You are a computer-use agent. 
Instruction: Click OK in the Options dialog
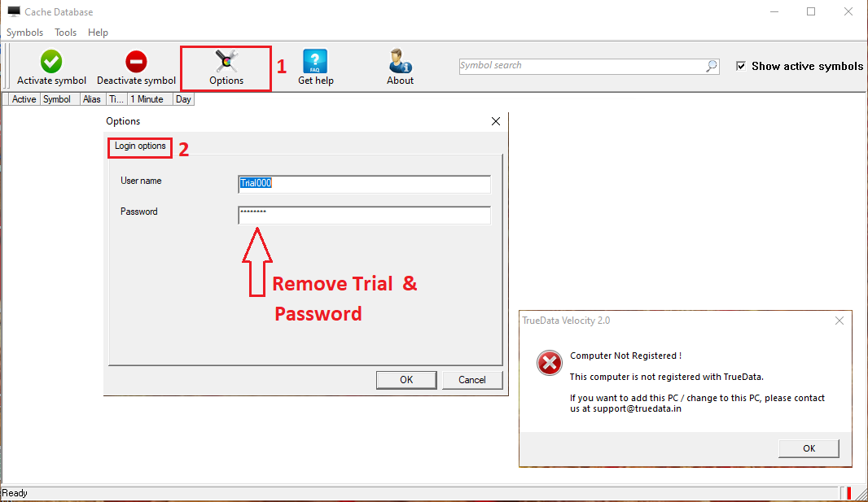(406, 380)
